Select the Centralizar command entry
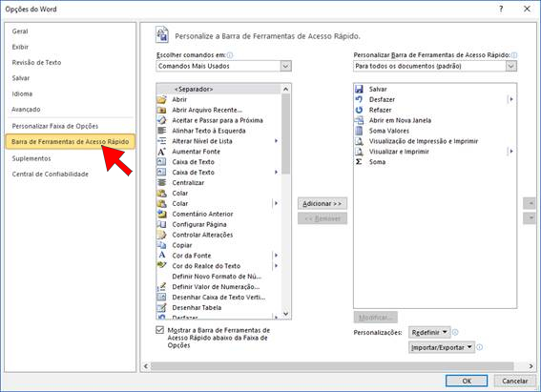541x392 pixels. [218, 183]
